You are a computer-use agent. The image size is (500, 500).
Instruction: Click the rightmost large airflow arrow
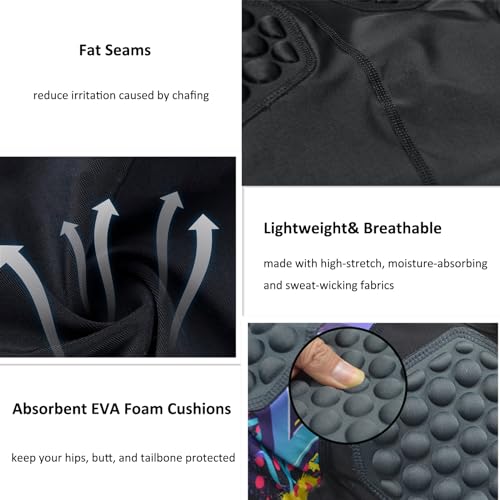[x=195, y=277]
